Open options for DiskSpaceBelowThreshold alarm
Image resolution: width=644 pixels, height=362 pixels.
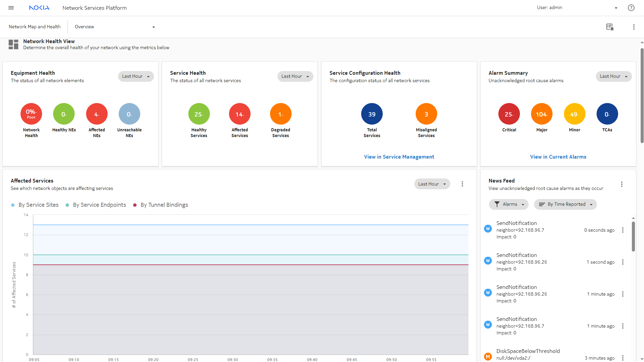pos(623,358)
